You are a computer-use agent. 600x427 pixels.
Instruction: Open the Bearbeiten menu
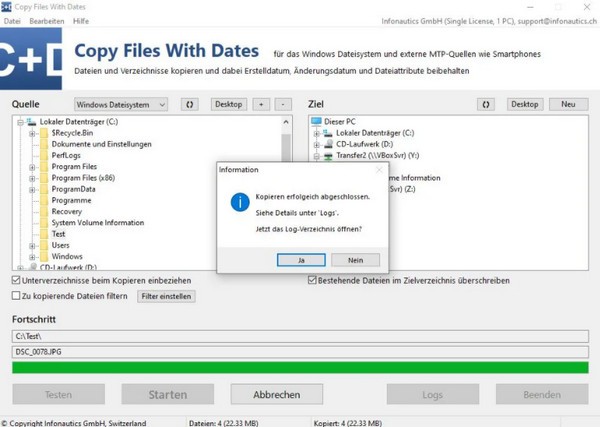47,21
